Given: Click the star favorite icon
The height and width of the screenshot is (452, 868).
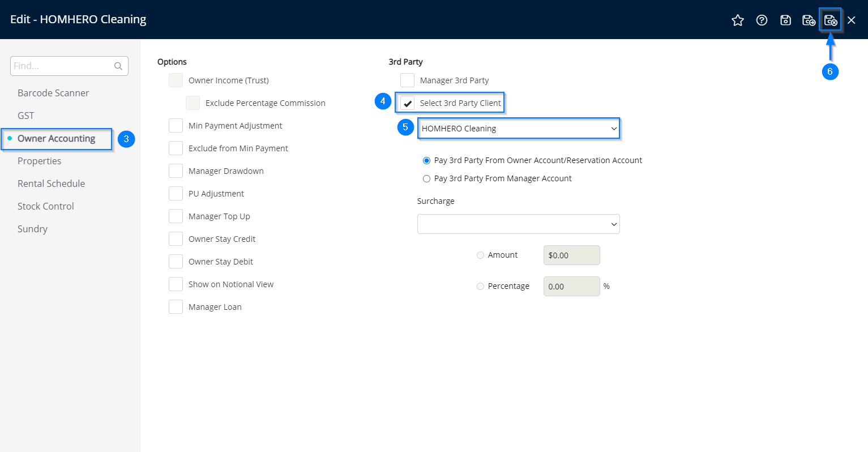Looking at the screenshot, I should (x=737, y=20).
